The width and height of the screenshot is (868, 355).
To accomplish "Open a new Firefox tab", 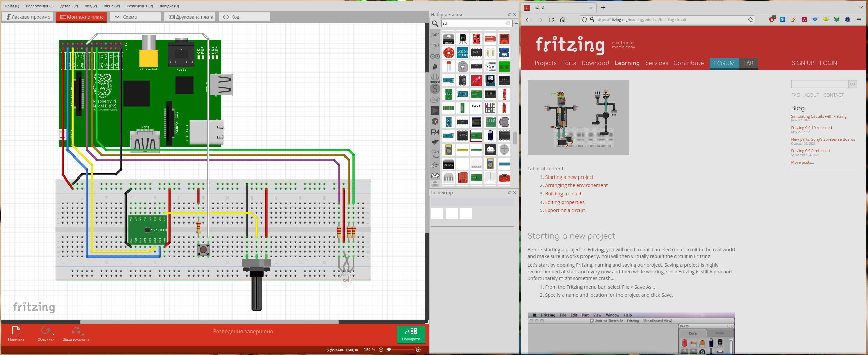I will (x=603, y=7).
